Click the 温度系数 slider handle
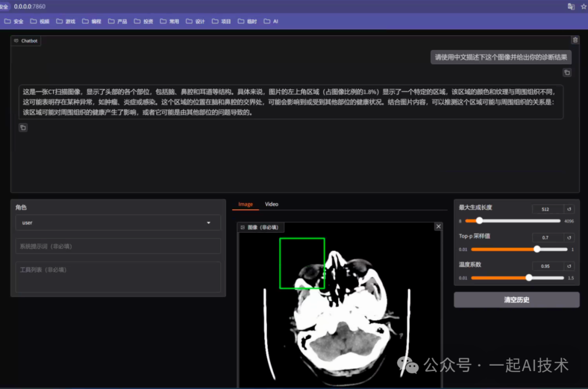 pos(529,277)
